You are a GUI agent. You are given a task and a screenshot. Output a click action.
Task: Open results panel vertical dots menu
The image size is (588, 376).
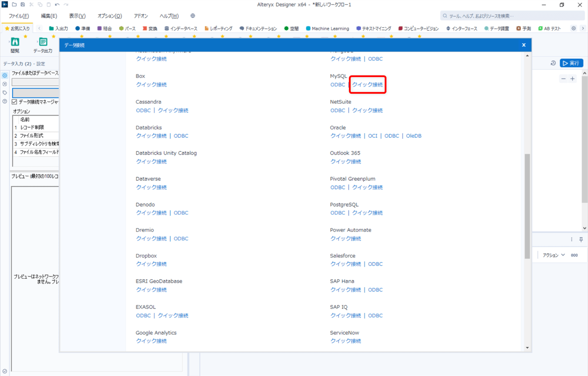pyautogui.click(x=572, y=239)
